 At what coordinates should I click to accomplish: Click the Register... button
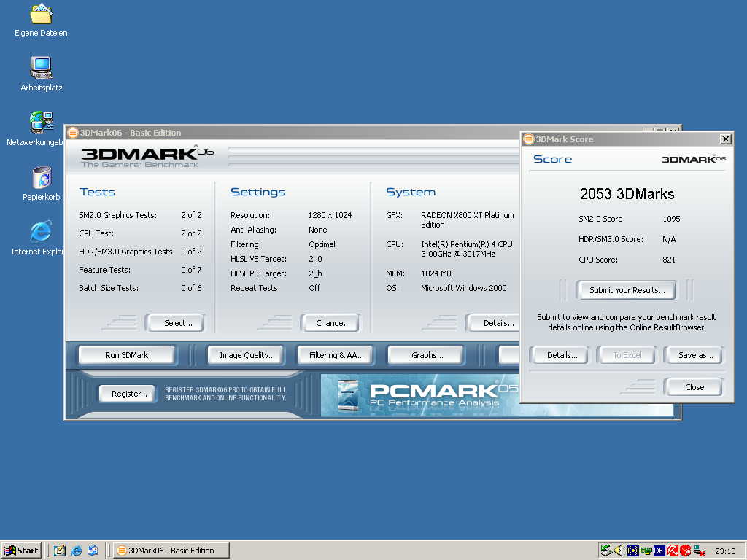pos(128,394)
